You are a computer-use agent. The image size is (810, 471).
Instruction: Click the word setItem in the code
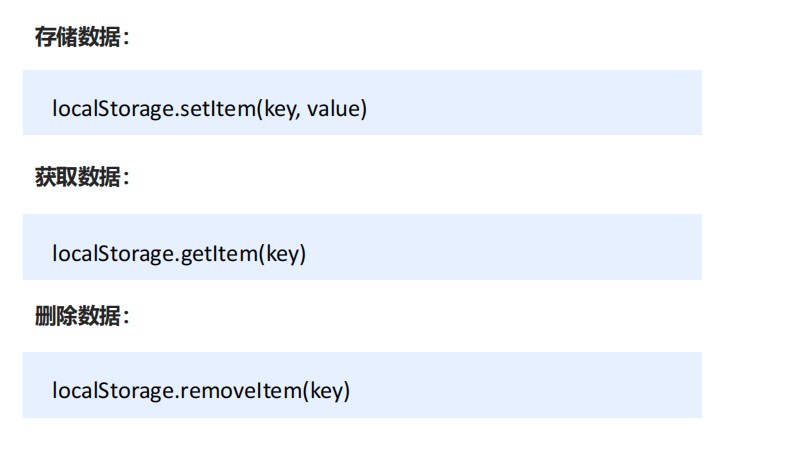tap(217, 108)
